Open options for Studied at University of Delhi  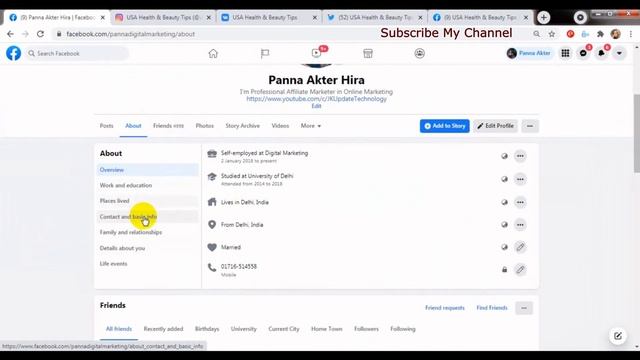point(520,179)
